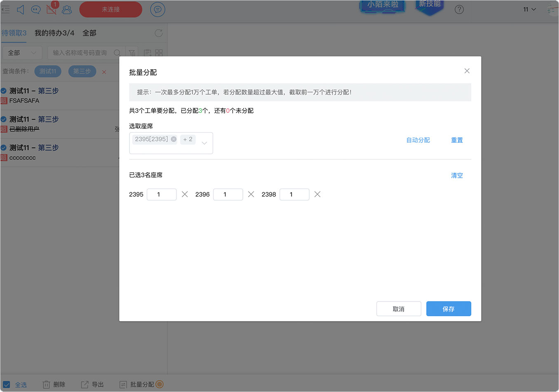Image resolution: width=559 pixels, height=392 pixels.
Task: Toggle the 全选 checkbox
Action: 7,385
